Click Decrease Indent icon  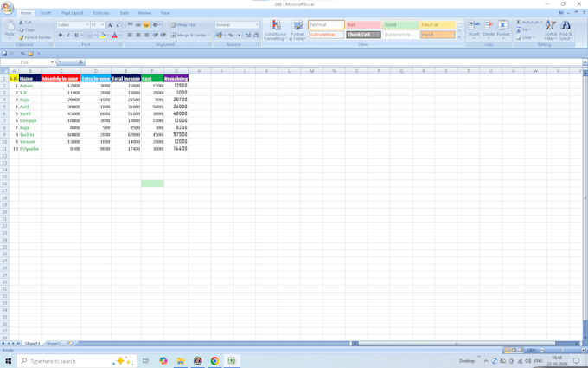coord(156,35)
